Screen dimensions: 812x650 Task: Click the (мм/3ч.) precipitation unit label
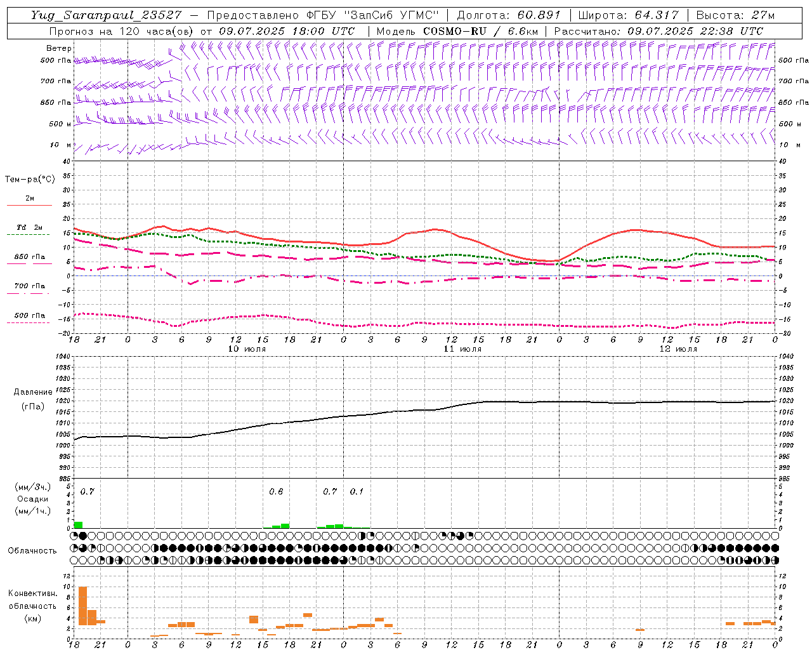pyautogui.click(x=33, y=487)
